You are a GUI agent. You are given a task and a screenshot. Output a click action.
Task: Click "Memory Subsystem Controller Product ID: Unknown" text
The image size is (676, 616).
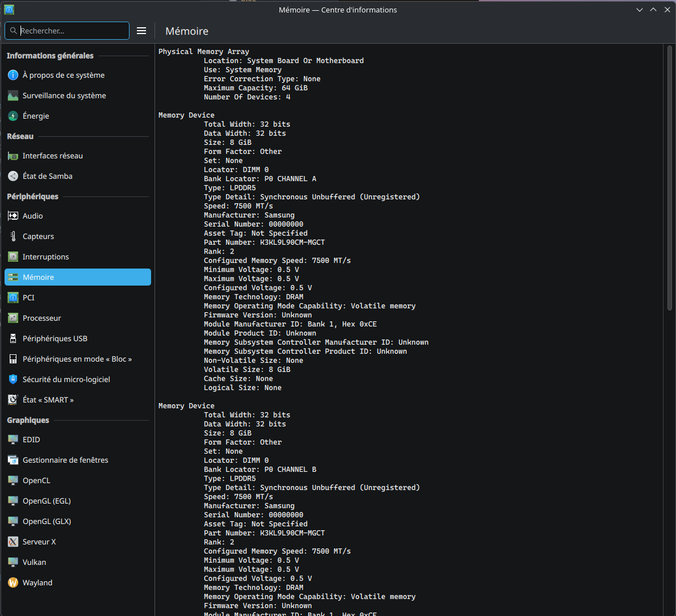click(305, 351)
